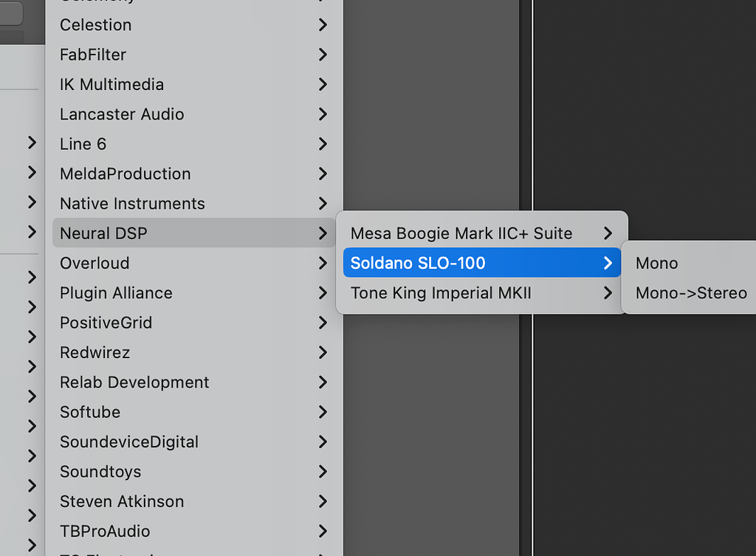Image resolution: width=756 pixels, height=556 pixels.
Task: Open Mesa Boogie Mark IIC+ Suite submenu
Action: [x=461, y=233]
